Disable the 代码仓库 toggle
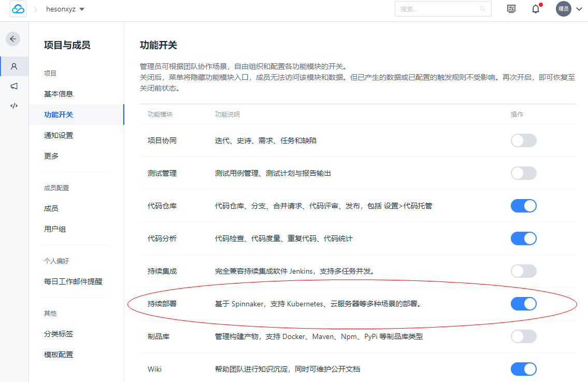 pyautogui.click(x=523, y=206)
